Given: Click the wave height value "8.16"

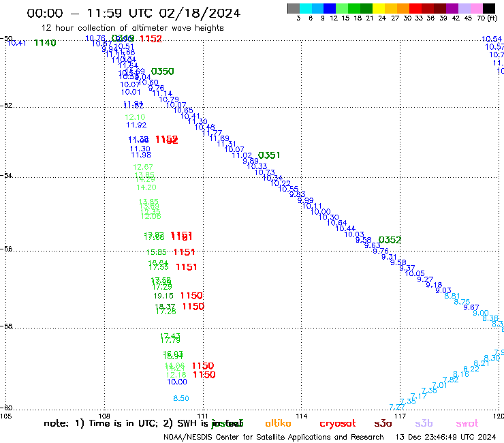Looking at the screenshot, I should [461, 375].
